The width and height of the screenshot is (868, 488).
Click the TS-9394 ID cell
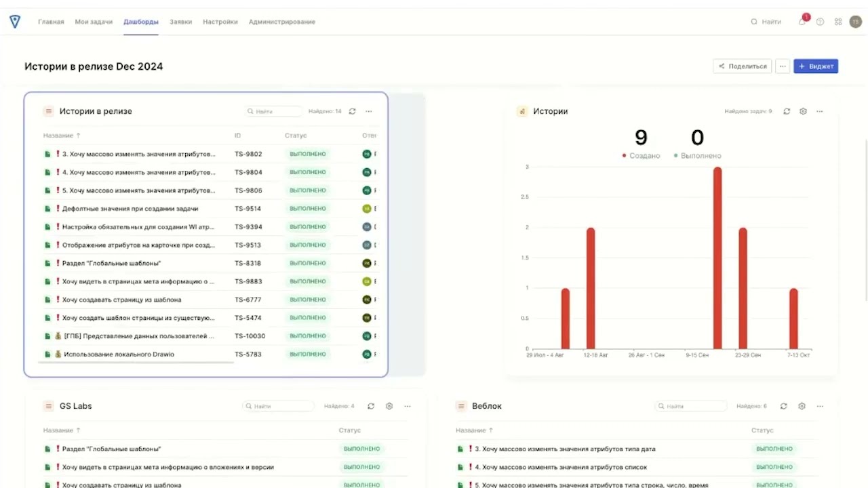click(x=248, y=227)
